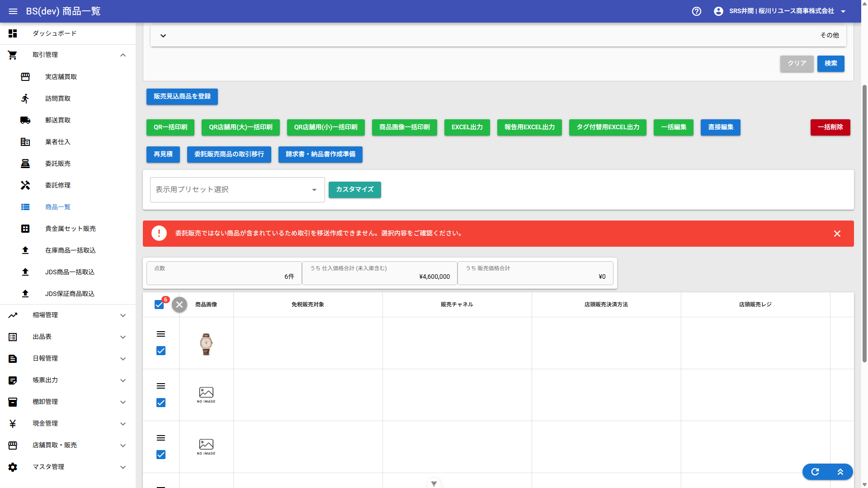Expand the 棚卸管理 menu section
The image size is (868, 488).
123,402
